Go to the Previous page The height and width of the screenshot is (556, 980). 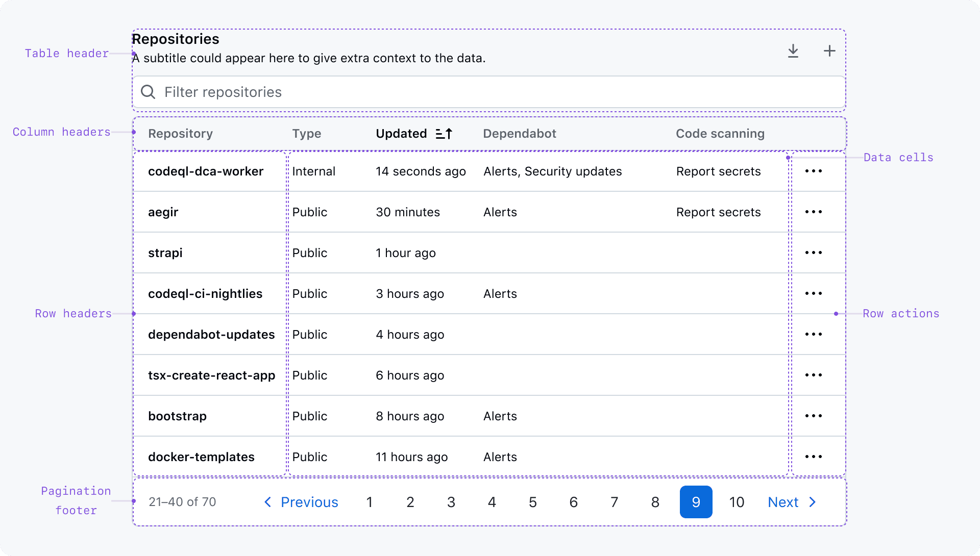[x=301, y=502]
